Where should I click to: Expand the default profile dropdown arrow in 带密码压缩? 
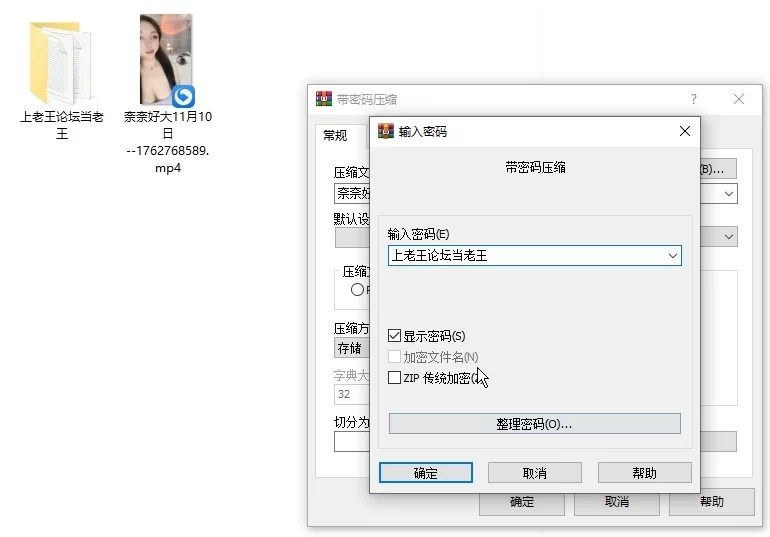pyautogui.click(x=729, y=237)
